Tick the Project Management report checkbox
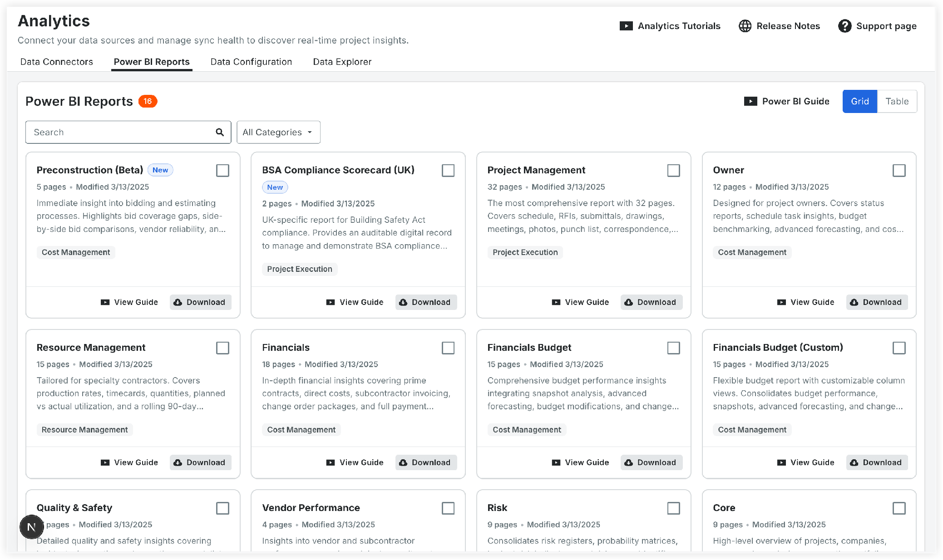This screenshot has width=943, height=560. (x=674, y=171)
